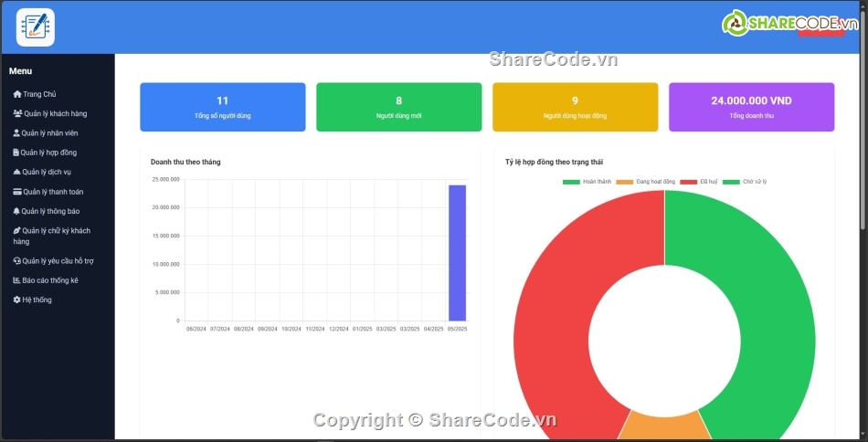Click the 06/2024 x-axis label

click(196, 329)
